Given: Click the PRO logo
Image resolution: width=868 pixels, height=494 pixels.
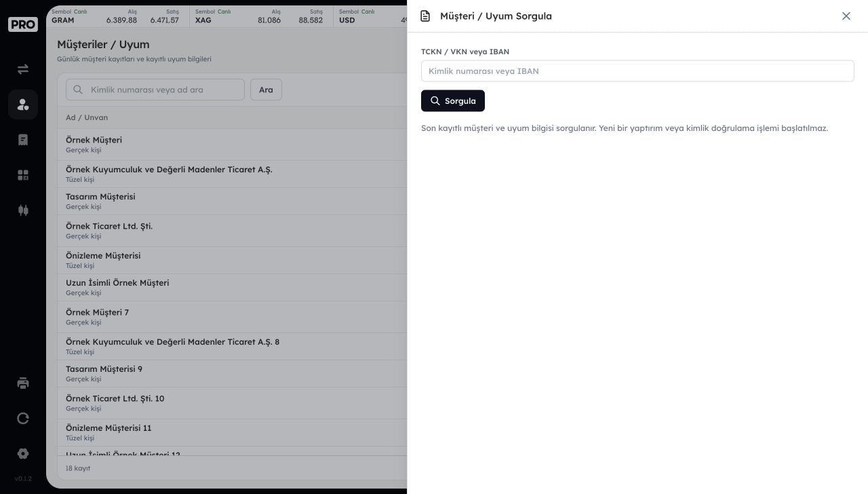Looking at the screenshot, I should [23, 24].
